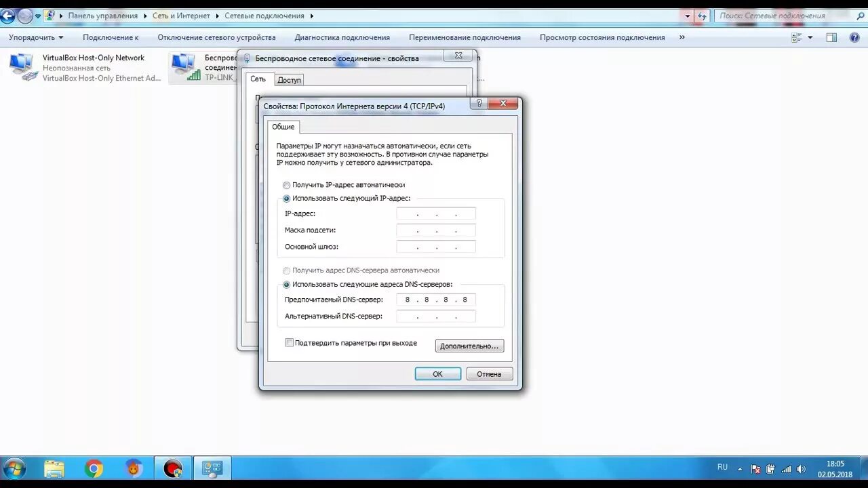Screen dimensions: 868x488
Task: Launch Google Chrome from the taskbar
Action: tap(94, 468)
